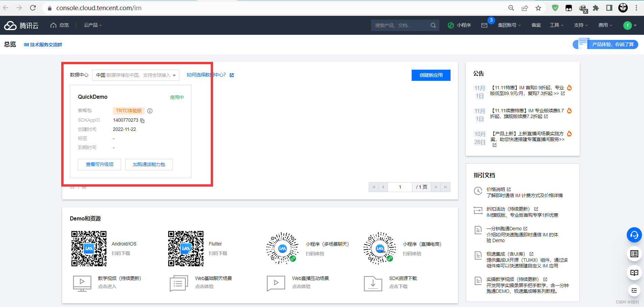Click the SDK资源下载 download icon
This screenshot has width=644, height=307.
[373, 283]
